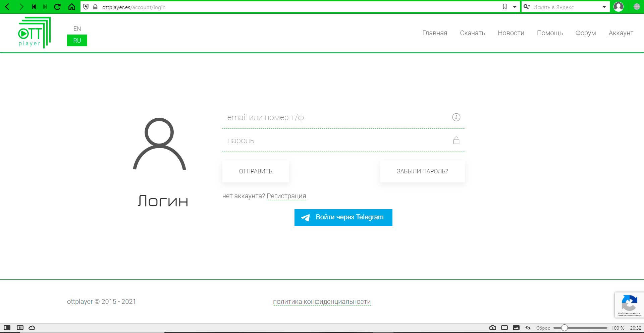Open the shield tracker blocker icon
This screenshot has height=333, width=644.
click(x=86, y=7)
